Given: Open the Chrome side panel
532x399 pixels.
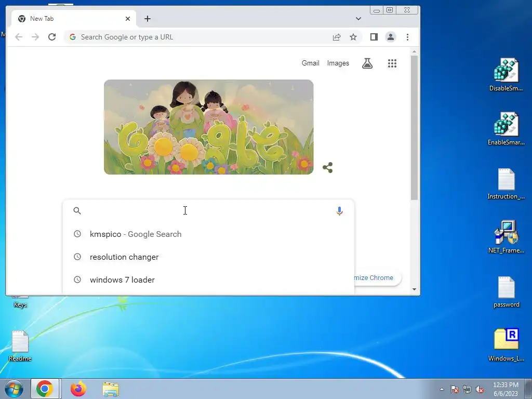Looking at the screenshot, I should pos(374,37).
